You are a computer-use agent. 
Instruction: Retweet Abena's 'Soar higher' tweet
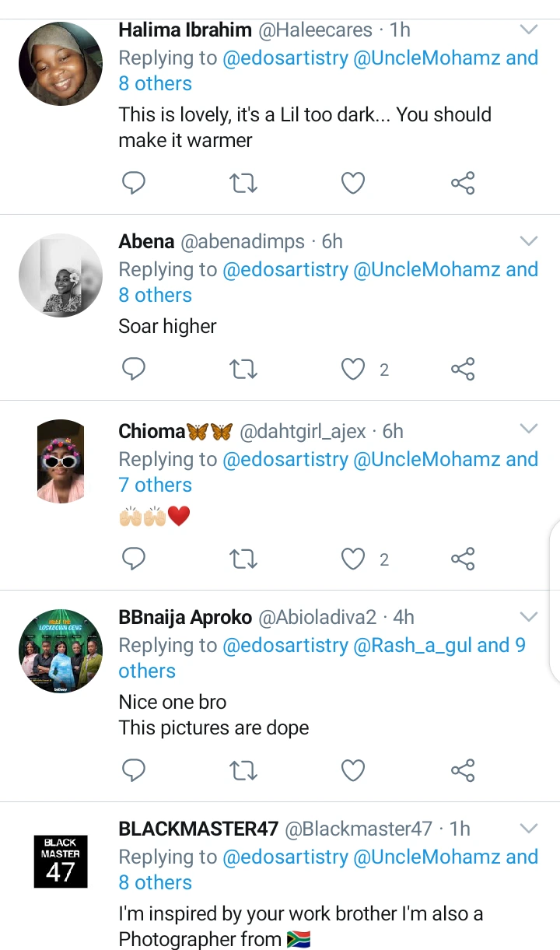(243, 370)
